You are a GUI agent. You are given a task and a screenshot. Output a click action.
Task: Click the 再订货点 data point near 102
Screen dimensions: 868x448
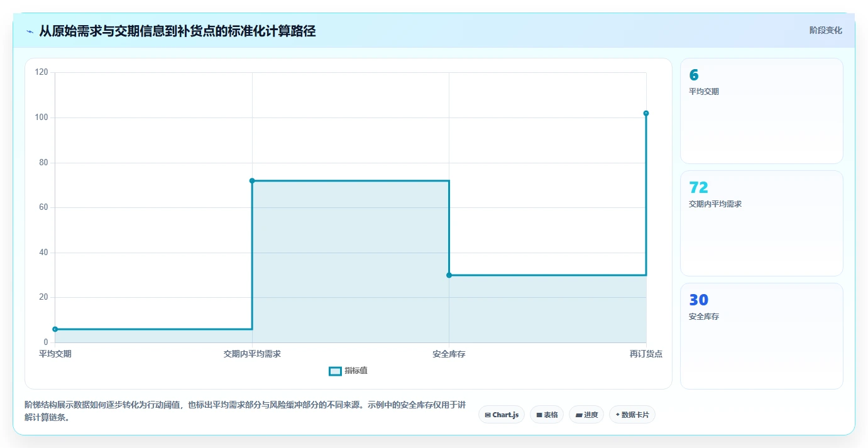tap(646, 113)
